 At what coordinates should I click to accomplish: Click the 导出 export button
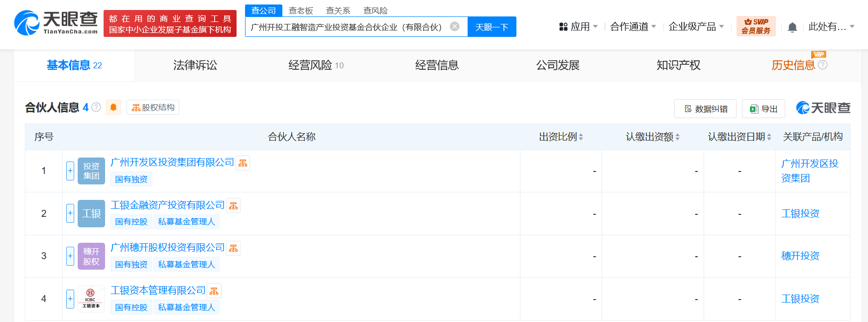763,109
